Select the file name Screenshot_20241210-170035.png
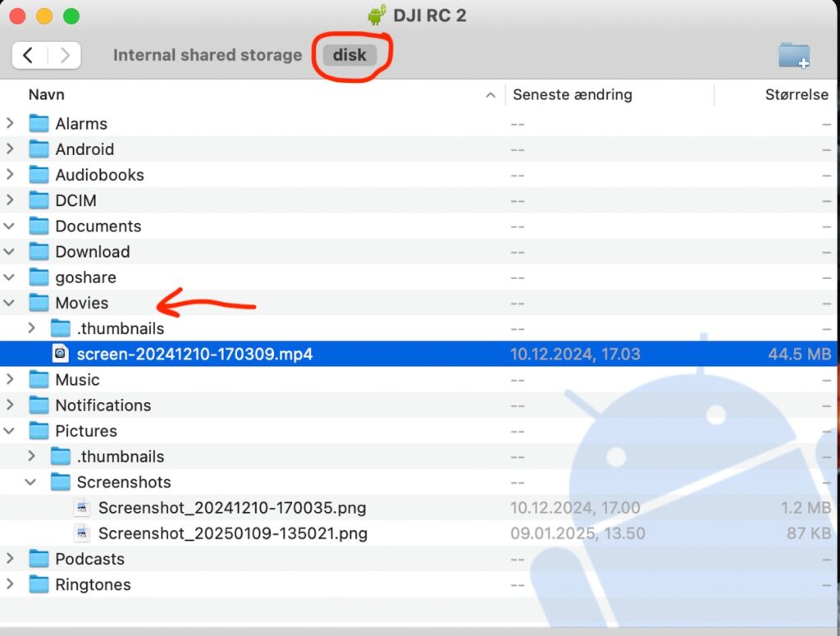This screenshot has height=636, width=840. pyautogui.click(x=232, y=508)
